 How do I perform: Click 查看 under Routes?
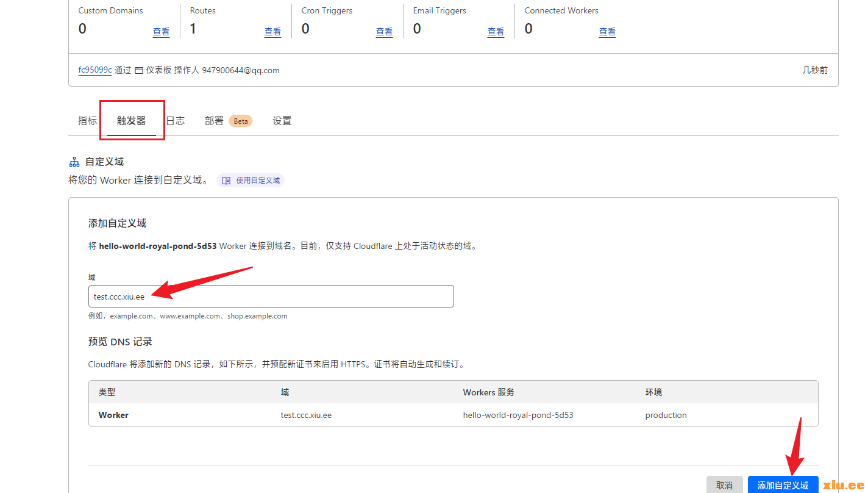(x=272, y=32)
